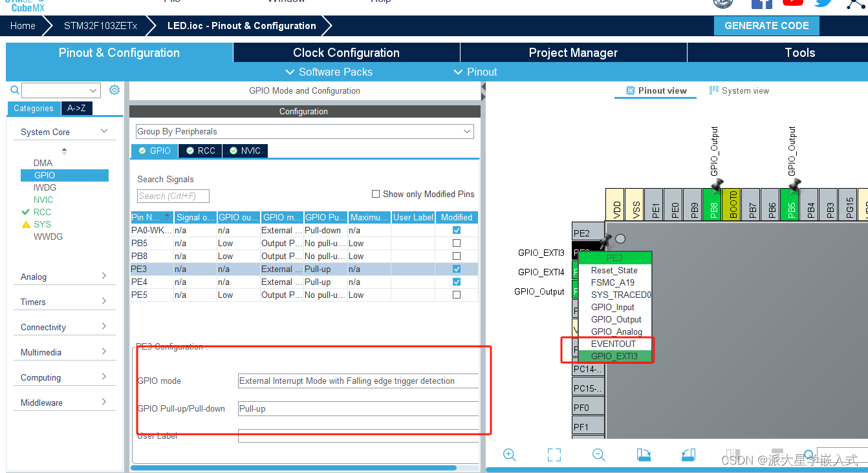Expand the Middleware category

(65, 403)
